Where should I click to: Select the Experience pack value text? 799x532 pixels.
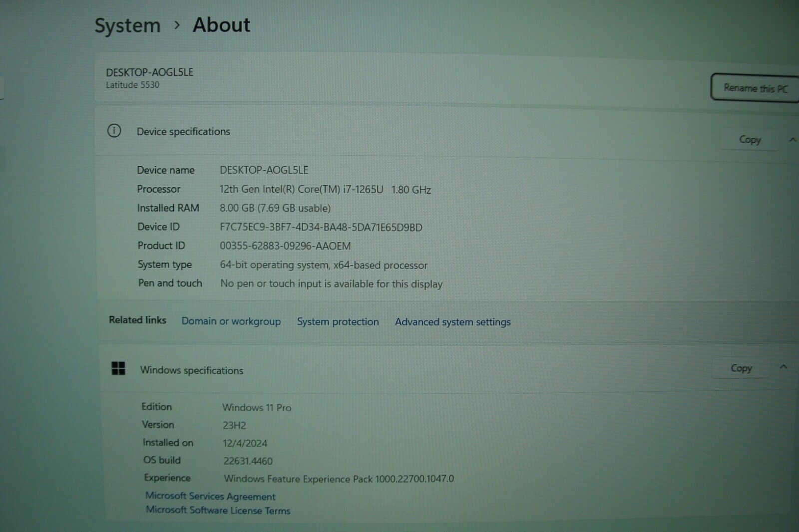(x=339, y=479)
